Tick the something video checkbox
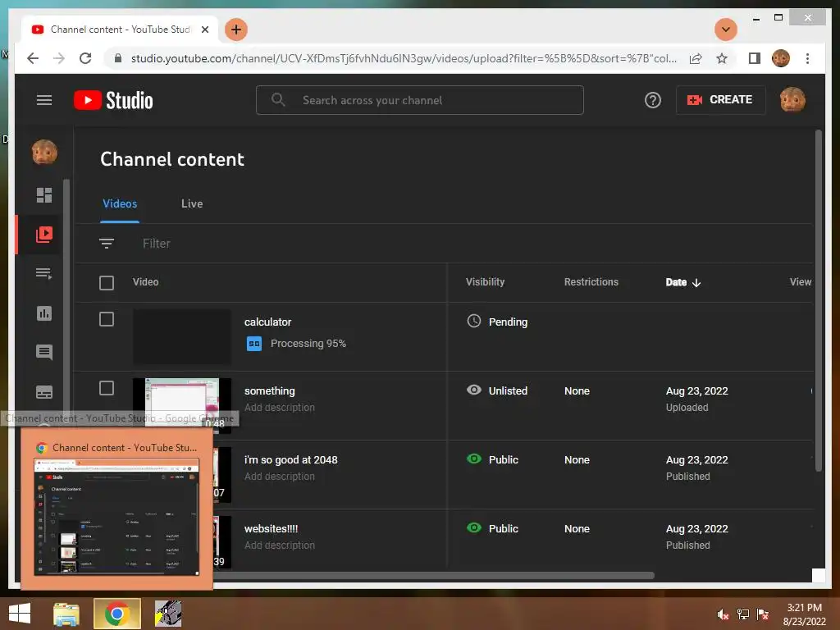This screenshot has height=630, width=840. pos(107,388)
